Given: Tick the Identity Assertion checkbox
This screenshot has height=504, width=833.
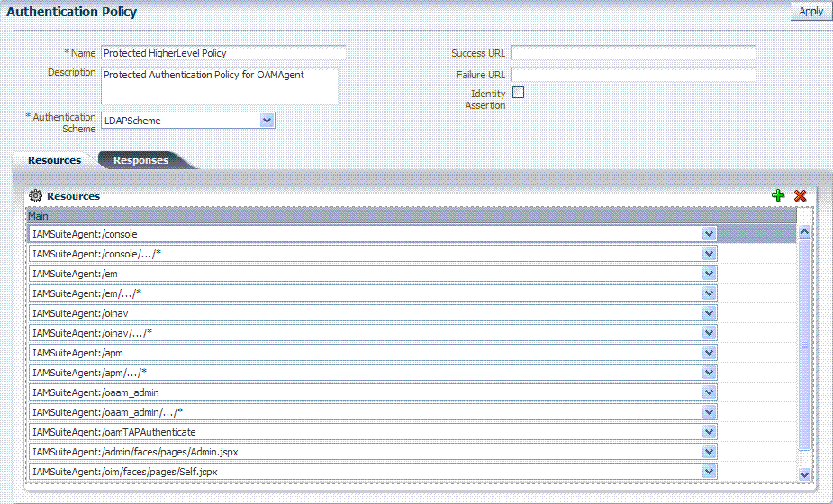Looking at the screenshot, I should tap(518, 93).
